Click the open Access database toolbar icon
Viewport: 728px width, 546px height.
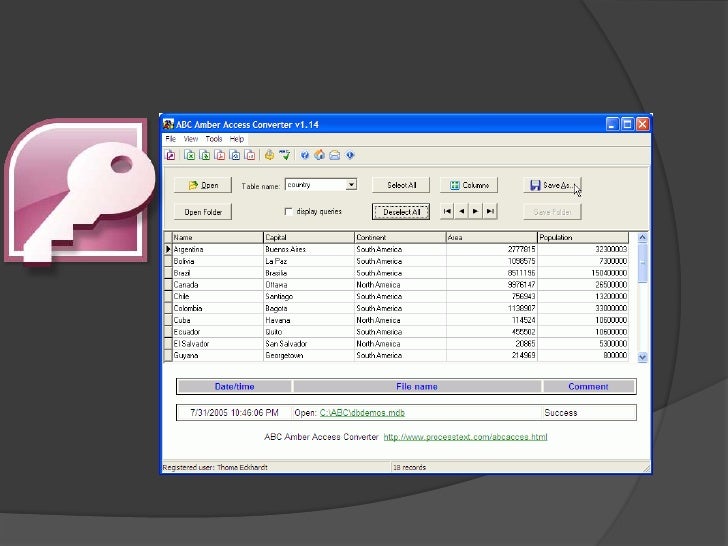[x=171, y=155]
